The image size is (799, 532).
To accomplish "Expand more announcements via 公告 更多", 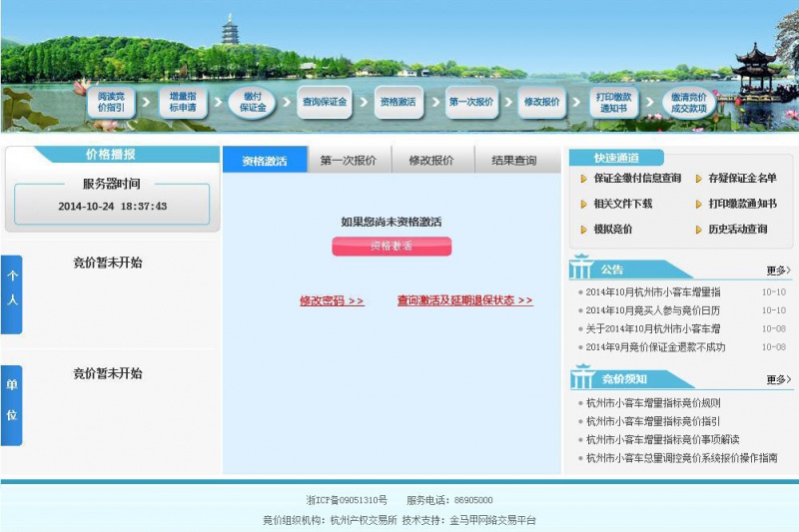I will click(x=778, y=270).
